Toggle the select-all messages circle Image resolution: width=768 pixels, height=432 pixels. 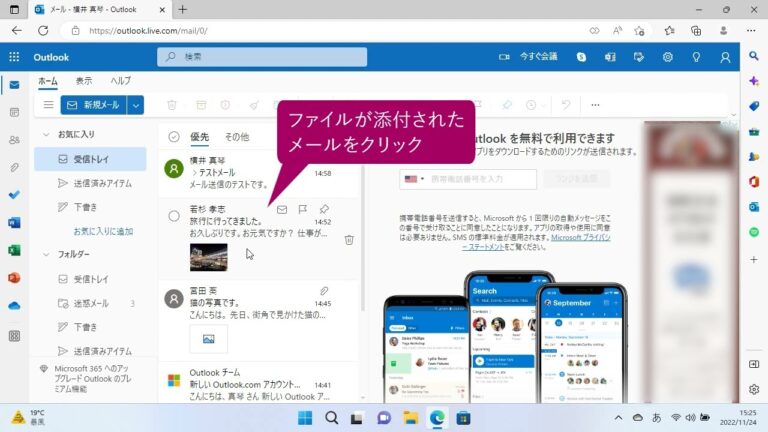174,137
